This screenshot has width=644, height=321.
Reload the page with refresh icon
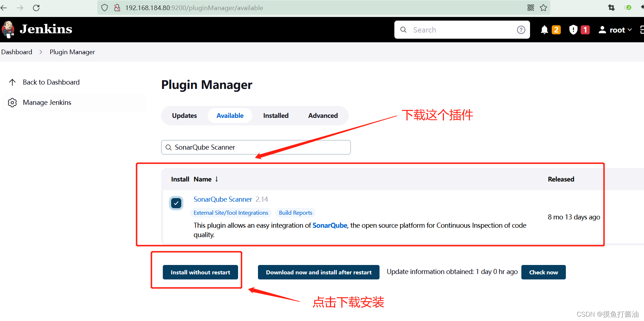click(x=36, y=8)
